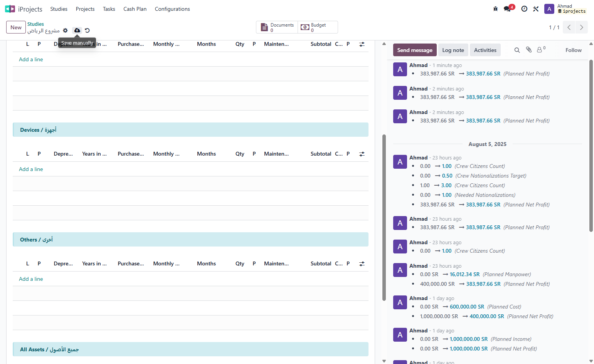Go to next record arrow
The width and height of the screenshot is (594, 364).
(581, 27)
